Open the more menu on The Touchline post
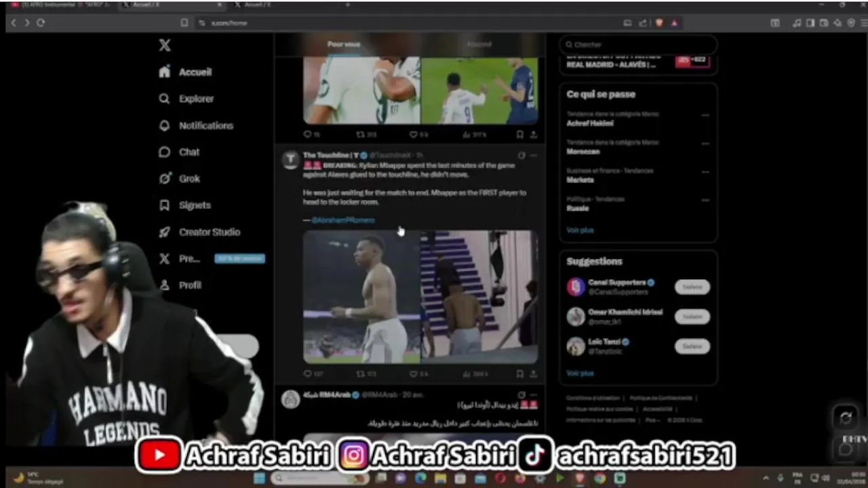Image resolution: width=868 pixels, height=488 pixels. 534,156
